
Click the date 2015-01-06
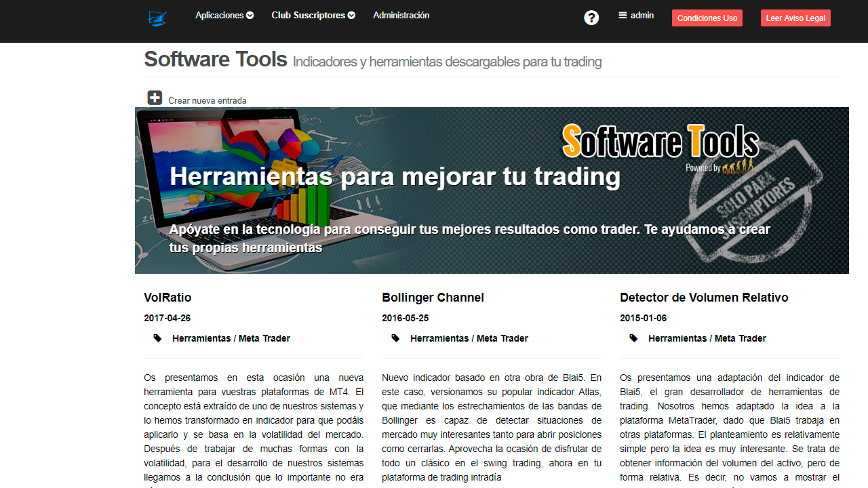click(x=643, y=318)
